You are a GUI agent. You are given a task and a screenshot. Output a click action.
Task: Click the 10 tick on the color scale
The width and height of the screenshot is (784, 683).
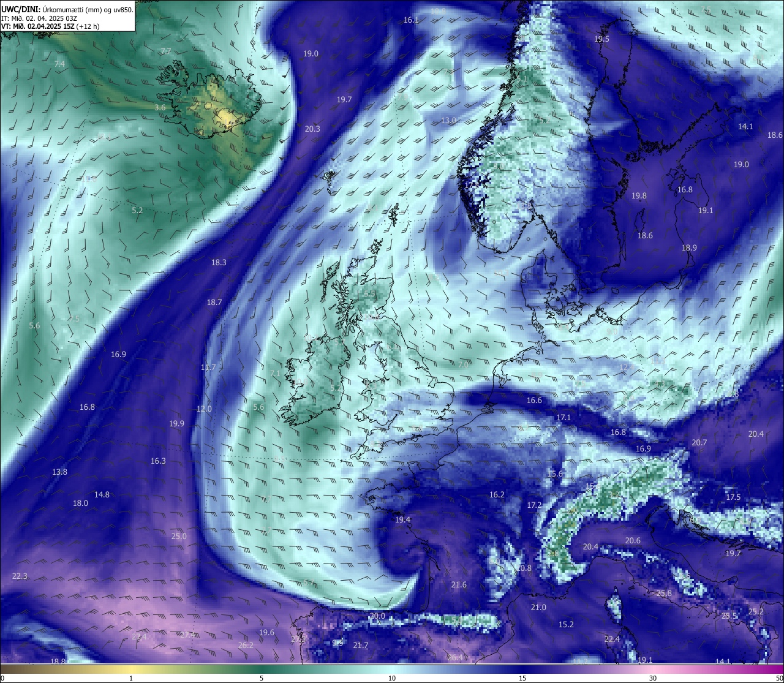[x=392, y=678]
